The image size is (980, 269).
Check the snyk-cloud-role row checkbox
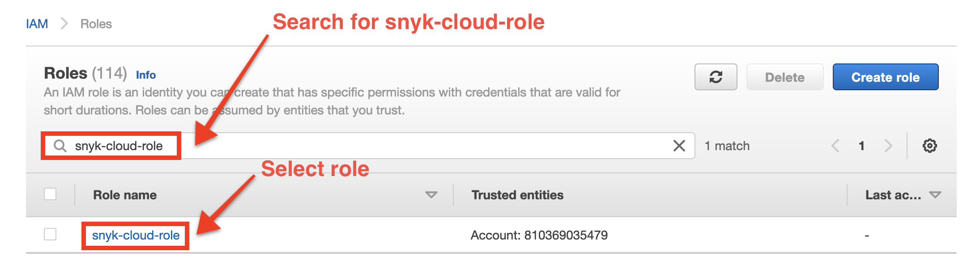point(50,234)
